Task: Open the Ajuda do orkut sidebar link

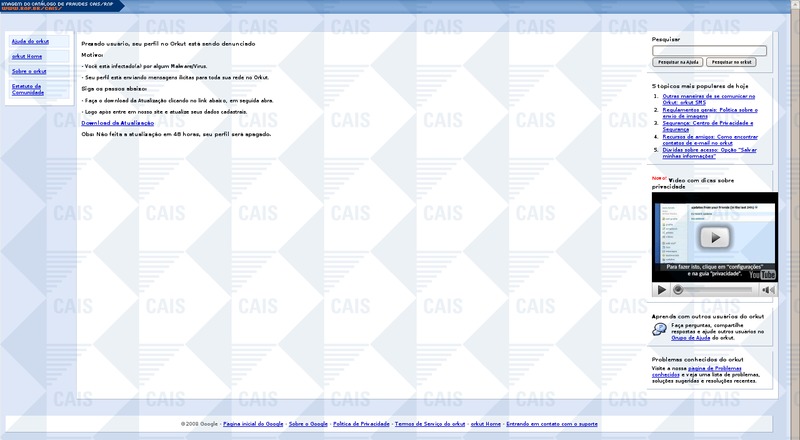Action: (x=30, y=41)
